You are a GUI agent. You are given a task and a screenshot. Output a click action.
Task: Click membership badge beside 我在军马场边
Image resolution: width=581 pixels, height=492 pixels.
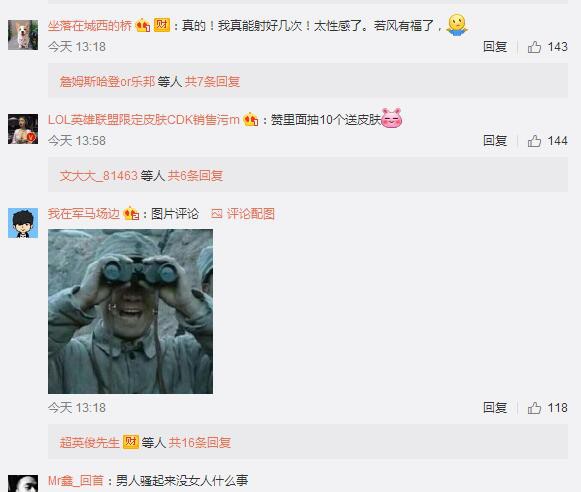tap(131, 213)
